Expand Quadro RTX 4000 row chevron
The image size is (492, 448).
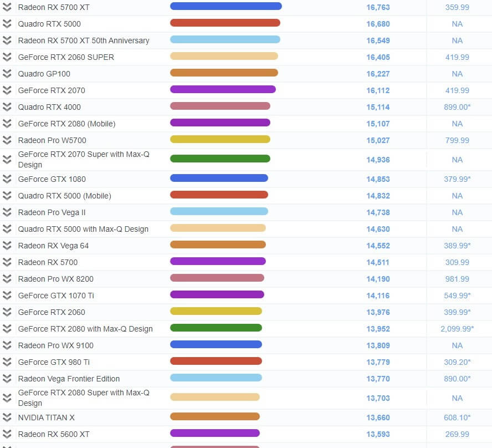pos(7,107)
